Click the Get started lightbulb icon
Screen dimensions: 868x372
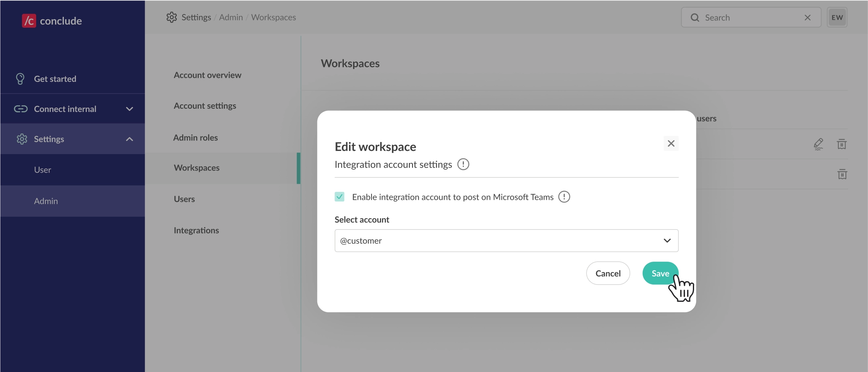(20, 79)
